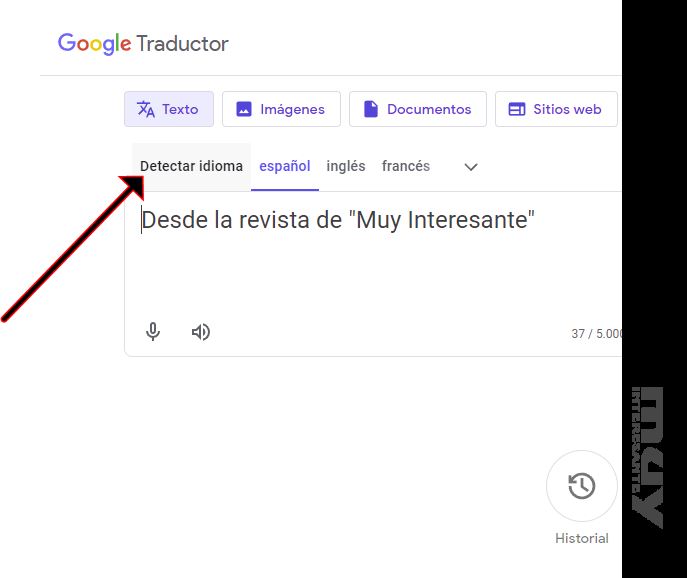Click the translate icon in the Texto button
The height and width of the screenshot is (578, 687).
pos(146,109)
